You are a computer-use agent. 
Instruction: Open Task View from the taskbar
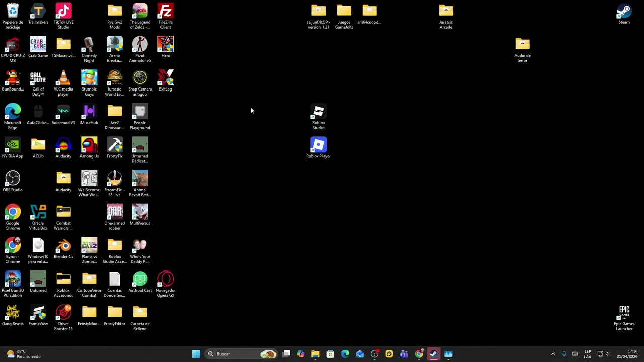[286, 354]
